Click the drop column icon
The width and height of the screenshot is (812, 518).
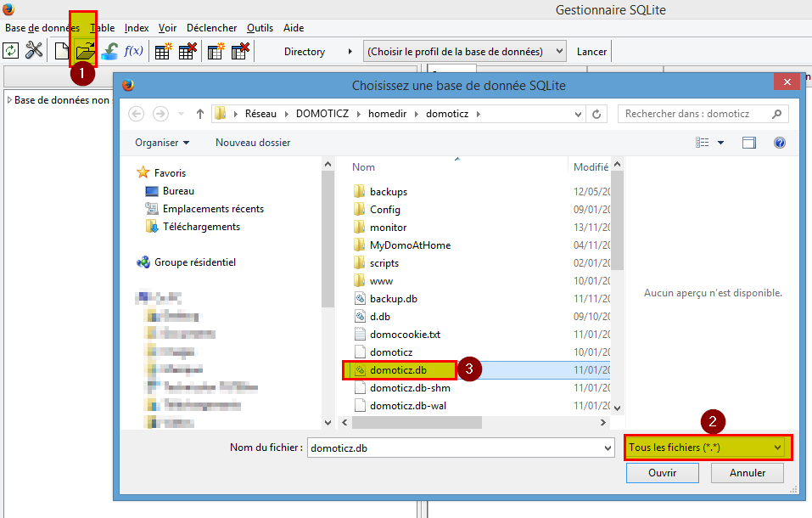tap(240, 51)
